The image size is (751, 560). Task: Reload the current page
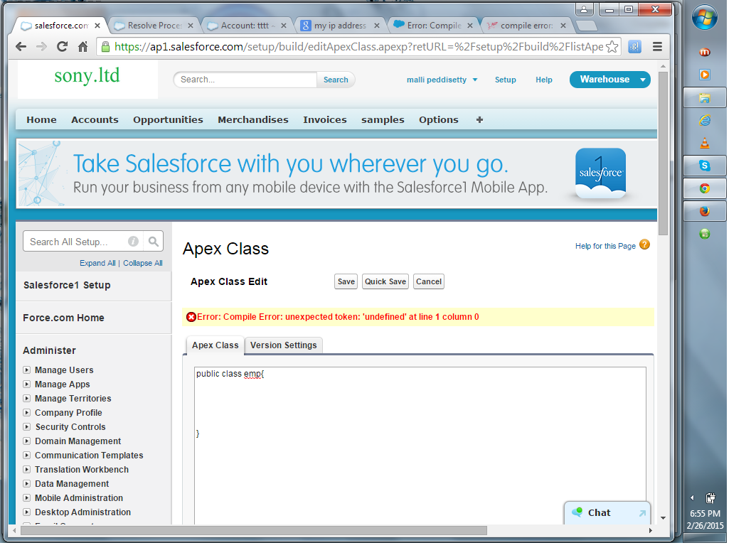pyautogui.click(x=62, y=46)
